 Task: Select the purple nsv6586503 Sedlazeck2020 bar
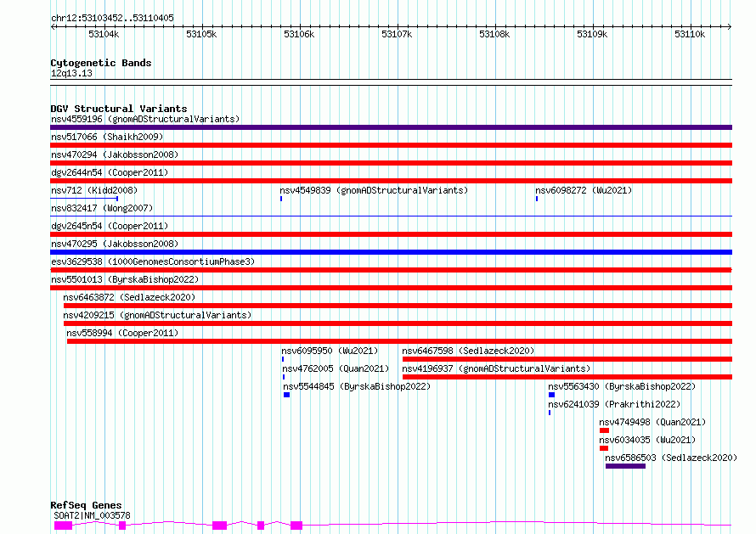625,466
